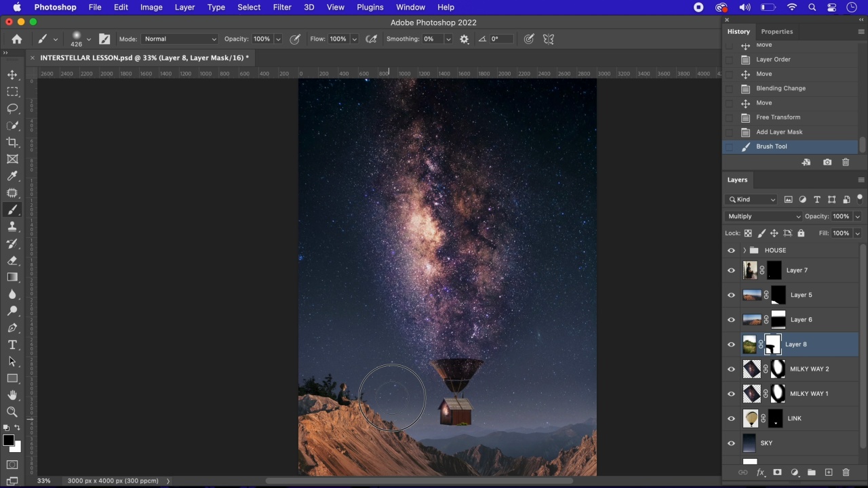Select the Crop tool
The width and height of the screenshot is (868, 488).
tap(12, 142)
